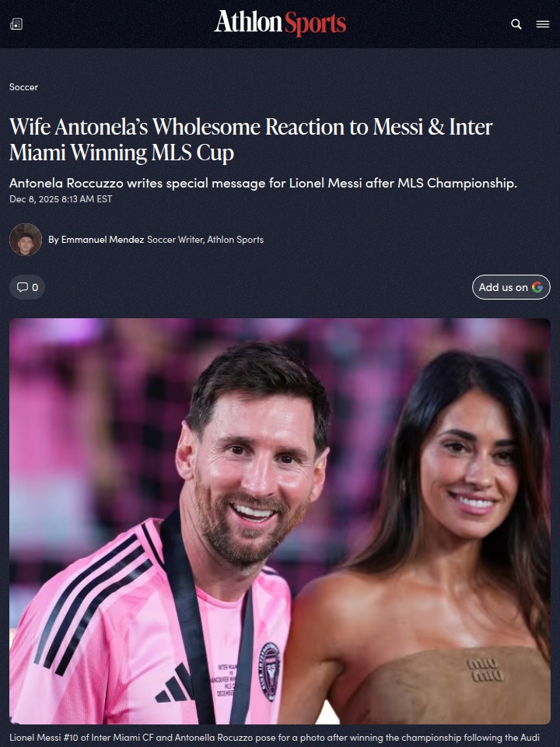The height and width of the screenshot is (747, 560).
Task: Open the news feed icon in header
Action: coord(16,24)
